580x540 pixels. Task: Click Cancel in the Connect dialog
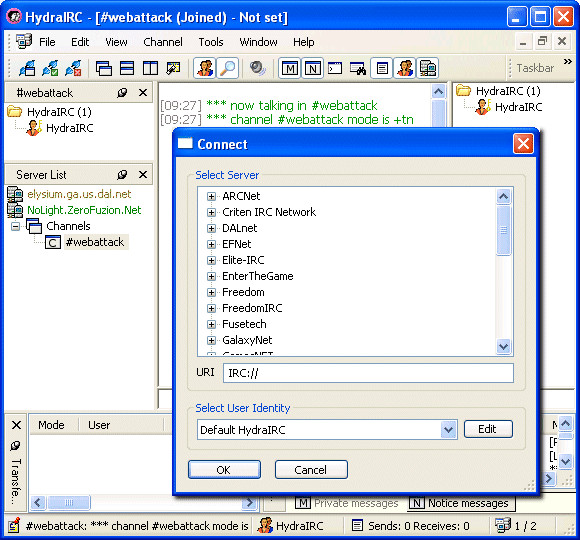tap(311, 470)
